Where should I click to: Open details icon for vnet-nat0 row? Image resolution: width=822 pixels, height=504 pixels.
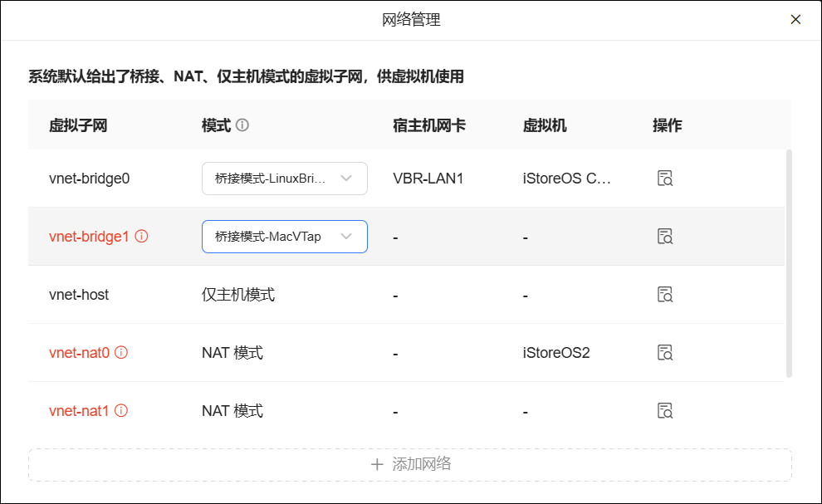[x=664, y=353]
